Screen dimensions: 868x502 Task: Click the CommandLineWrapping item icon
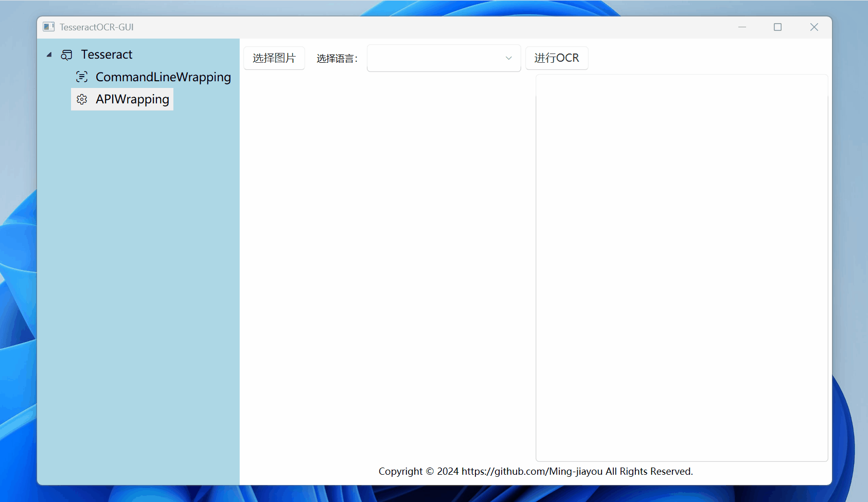[82, 77]
